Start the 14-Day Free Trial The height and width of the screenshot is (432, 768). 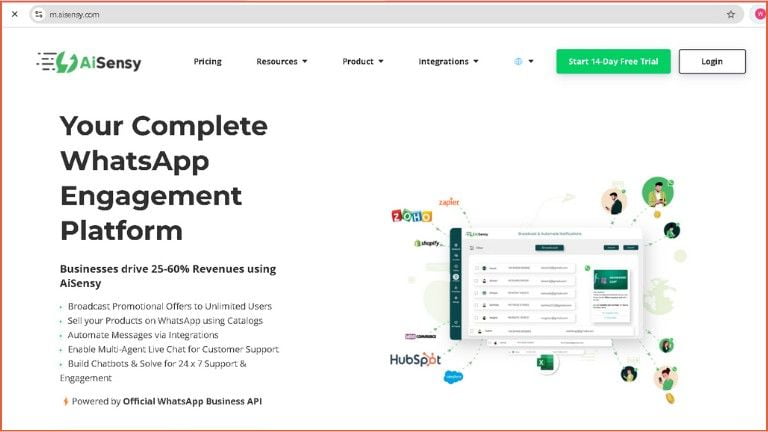pyautogui.click(x=613, y=61)
